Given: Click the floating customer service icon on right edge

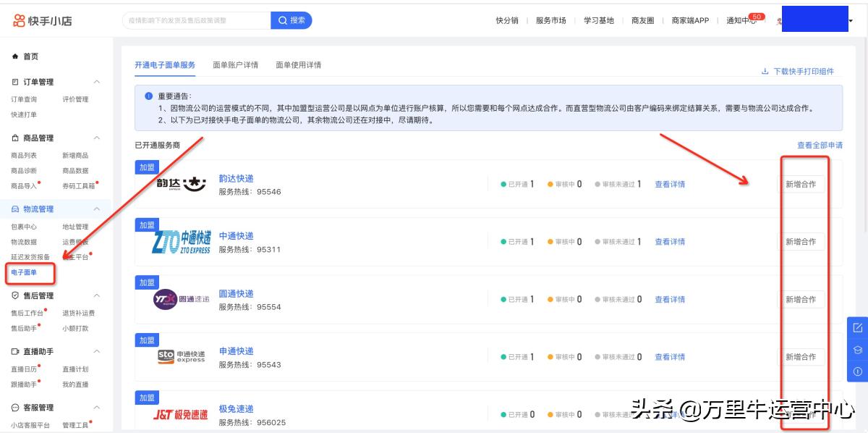Looking at the screenshot, I should pos(857,350).
